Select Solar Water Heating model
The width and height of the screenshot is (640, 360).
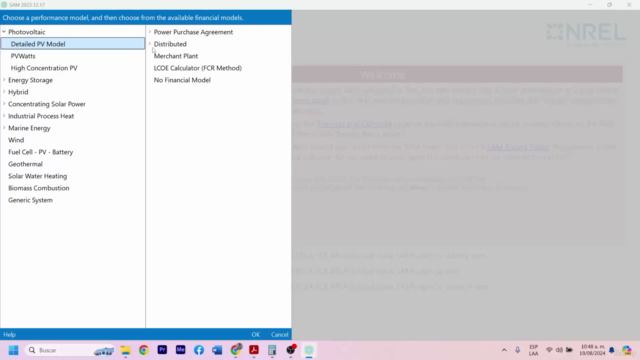(x=38, y=176)
